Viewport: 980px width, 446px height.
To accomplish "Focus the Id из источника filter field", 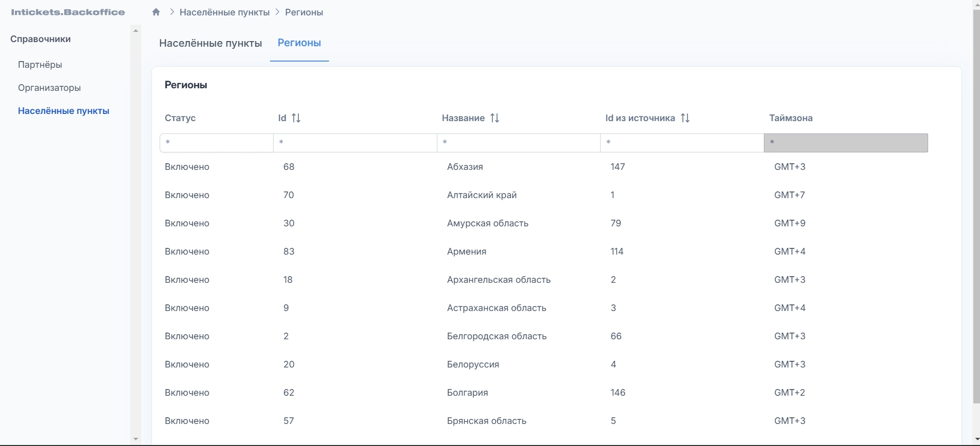I will click(682, 143).
